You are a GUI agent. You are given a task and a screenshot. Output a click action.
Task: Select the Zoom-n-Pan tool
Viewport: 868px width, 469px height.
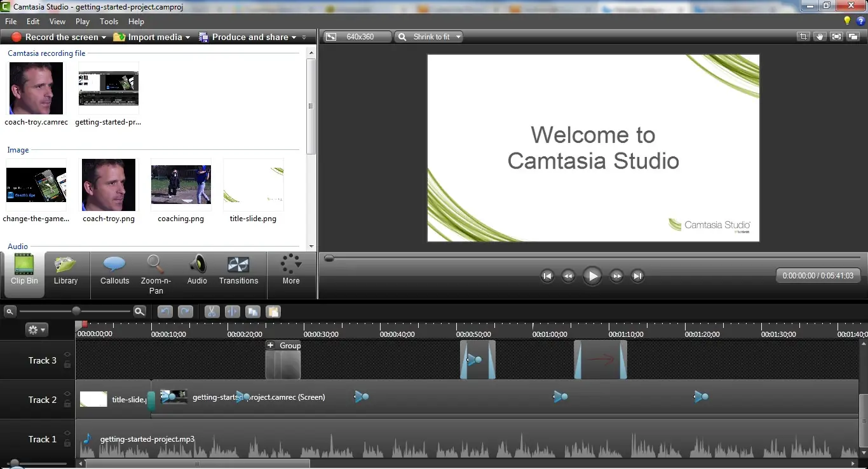tap(156, 275)
